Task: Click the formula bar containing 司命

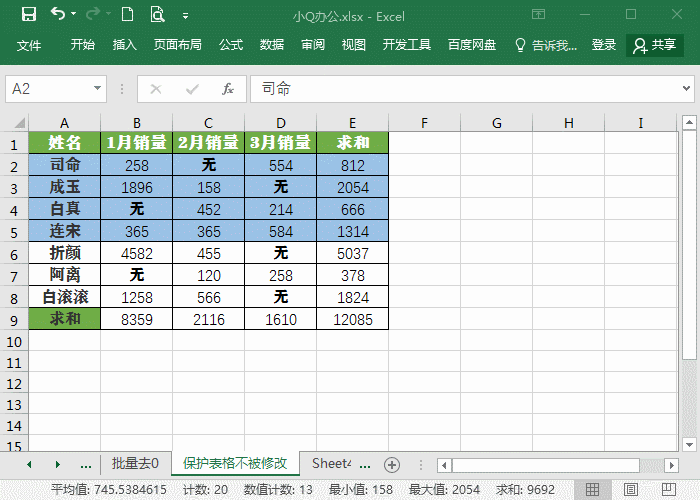Action: click(464, 89)
